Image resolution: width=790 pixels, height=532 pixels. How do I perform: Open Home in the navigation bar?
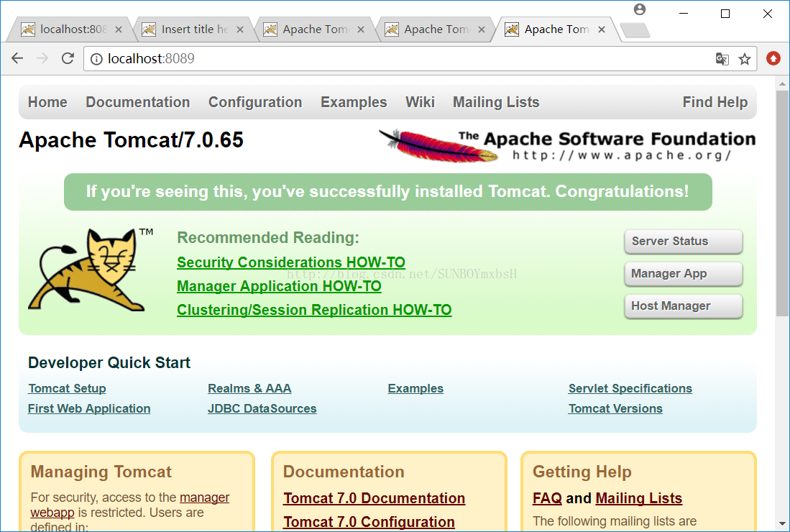[47, 102]
